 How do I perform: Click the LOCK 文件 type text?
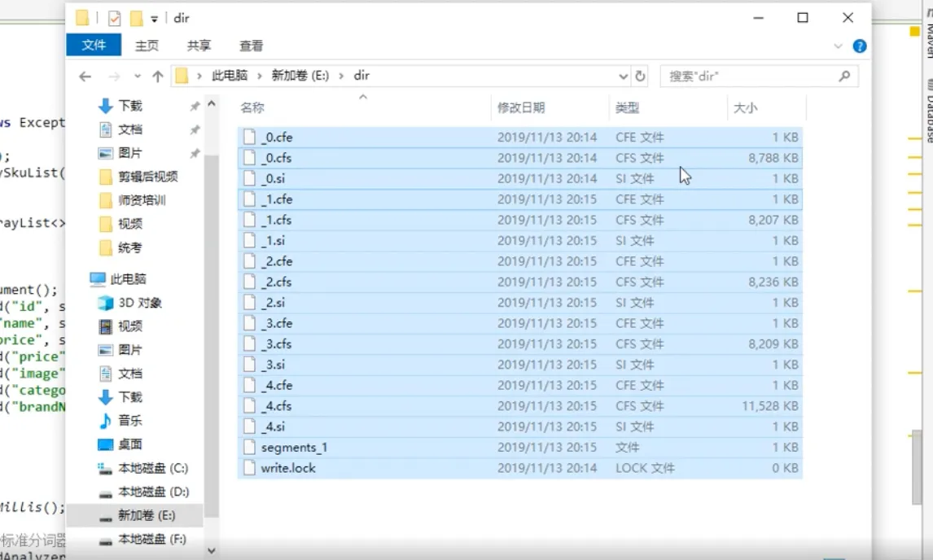click(x=645, y=468)
